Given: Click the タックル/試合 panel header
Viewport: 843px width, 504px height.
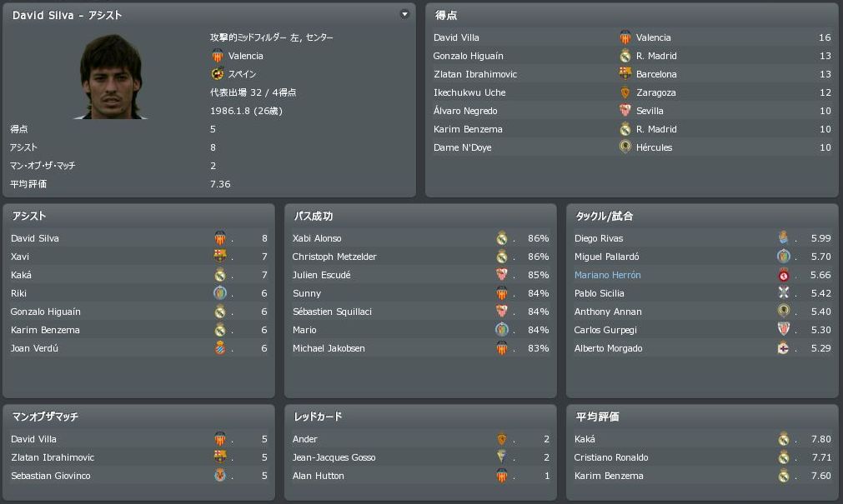Looking at the screenshot, I should click(604, 216).
